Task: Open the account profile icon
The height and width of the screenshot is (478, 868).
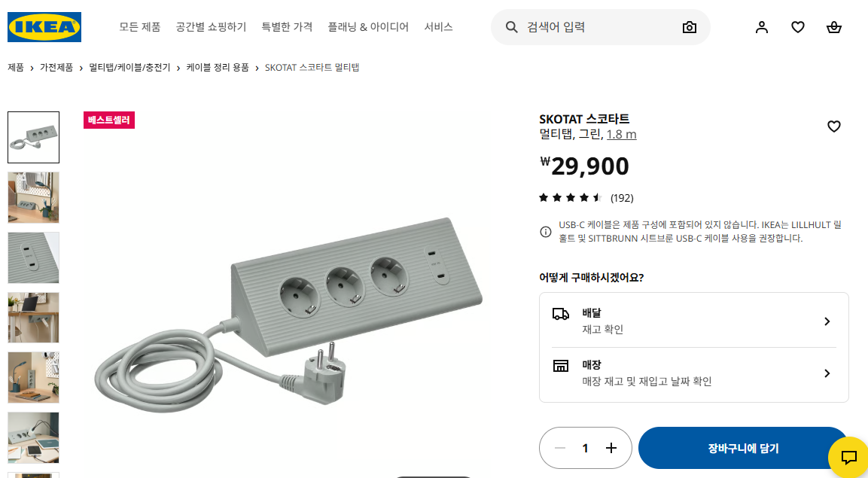Action: point(762,27)
